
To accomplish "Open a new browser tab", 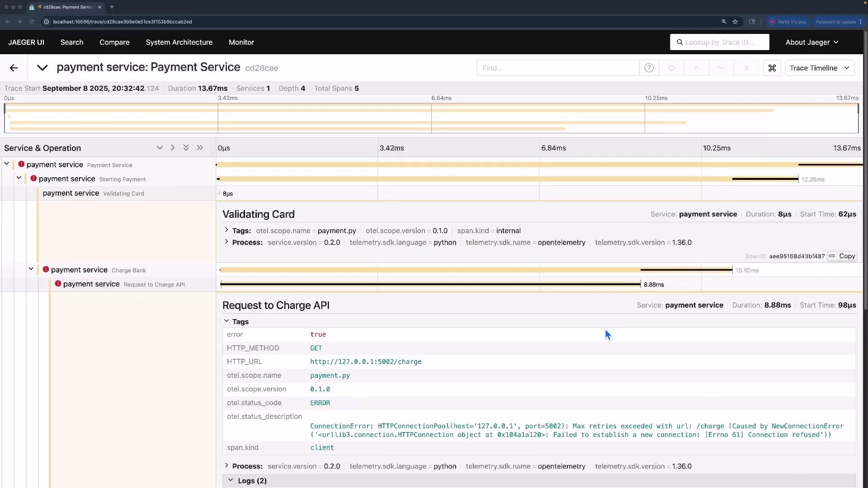I will tap(112, 7).
